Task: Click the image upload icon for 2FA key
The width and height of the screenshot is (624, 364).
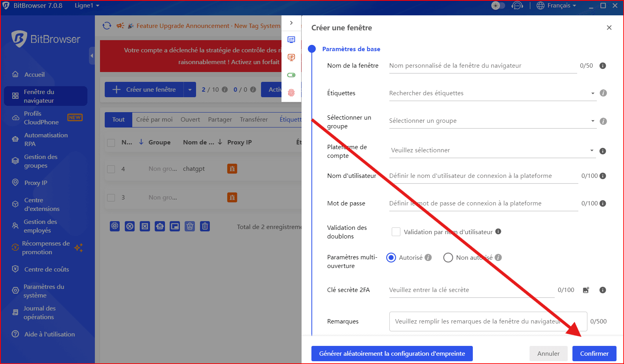Action: click(x=586, y=290)
